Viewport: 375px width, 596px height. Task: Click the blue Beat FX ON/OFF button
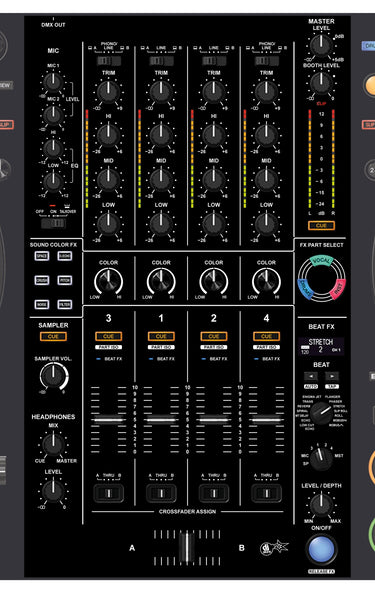tap(321, 549)
